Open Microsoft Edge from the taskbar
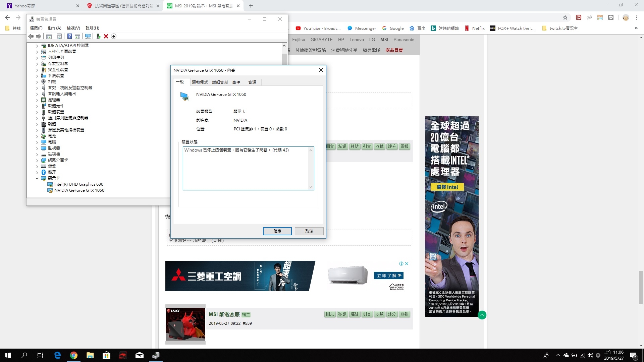This screenshot has width=644, height=362. click(x=57, y=355)
